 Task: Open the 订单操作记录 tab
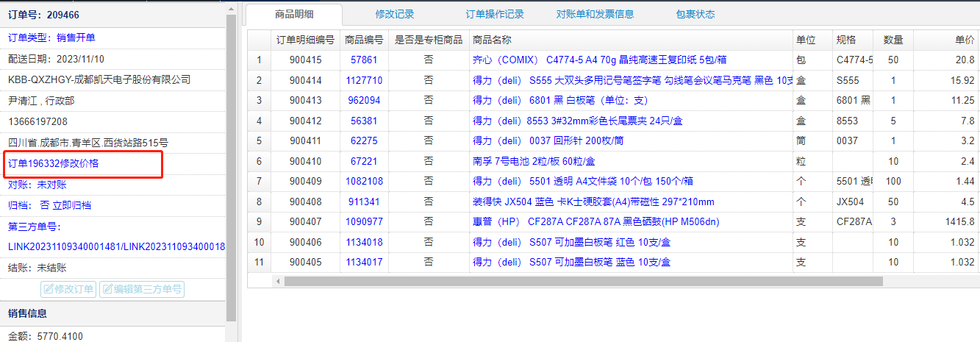point(495,14)
